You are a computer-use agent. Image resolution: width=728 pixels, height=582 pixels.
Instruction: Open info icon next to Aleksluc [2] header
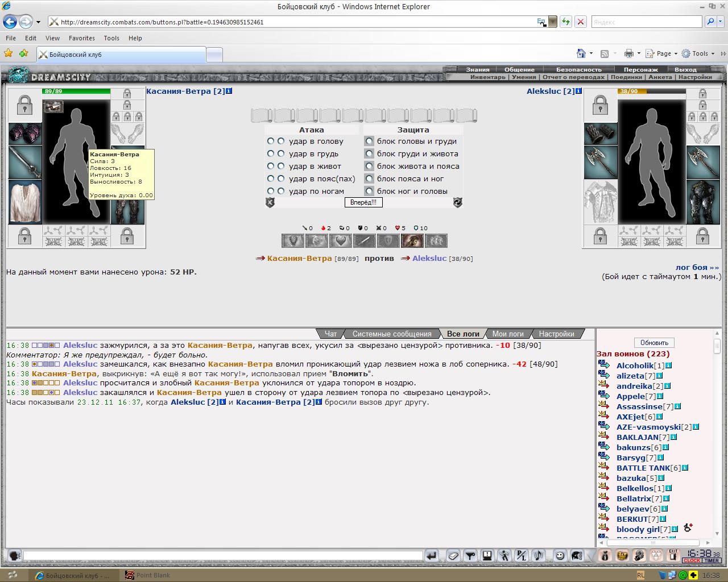(578, 91)
